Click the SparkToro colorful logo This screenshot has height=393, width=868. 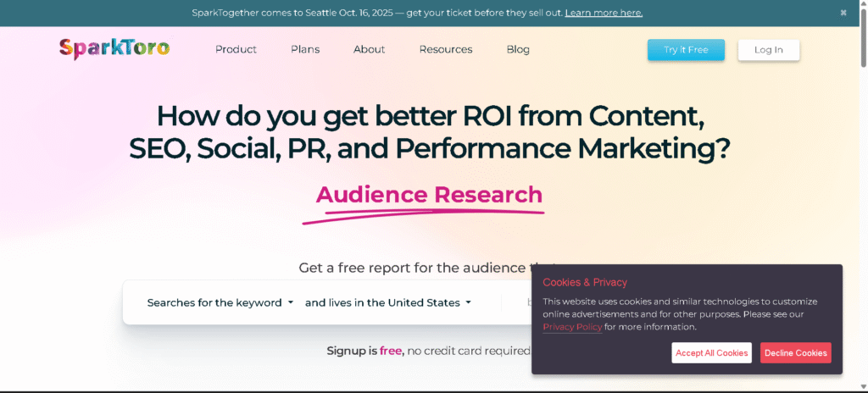pos(114,49)
